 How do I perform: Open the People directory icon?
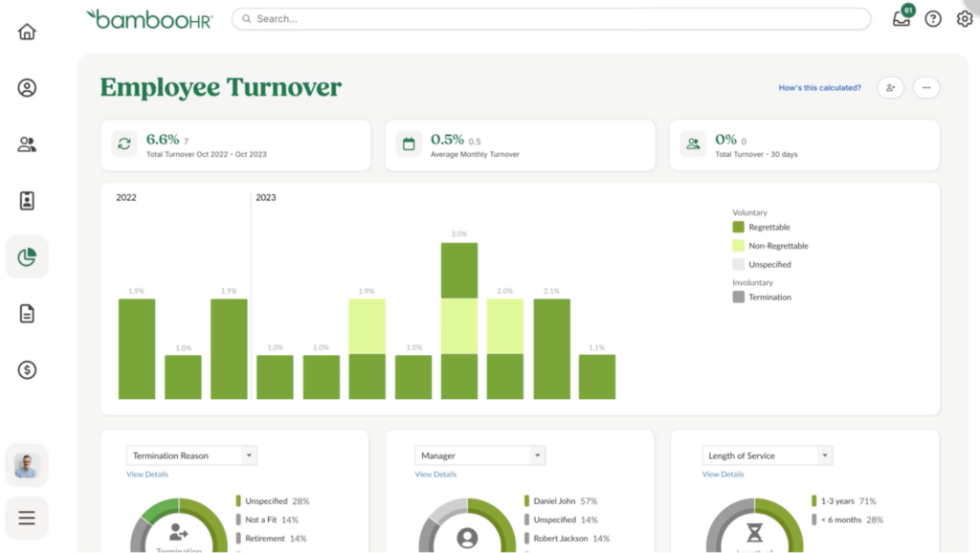[27, 144]
